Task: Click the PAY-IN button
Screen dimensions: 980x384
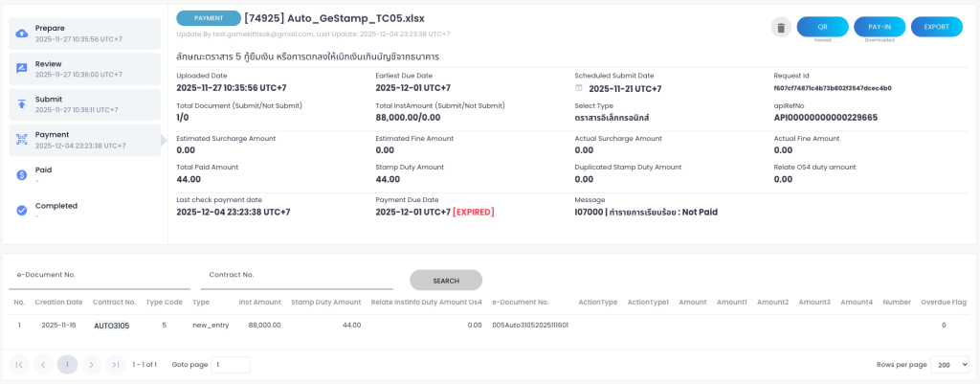Action: 880,27
